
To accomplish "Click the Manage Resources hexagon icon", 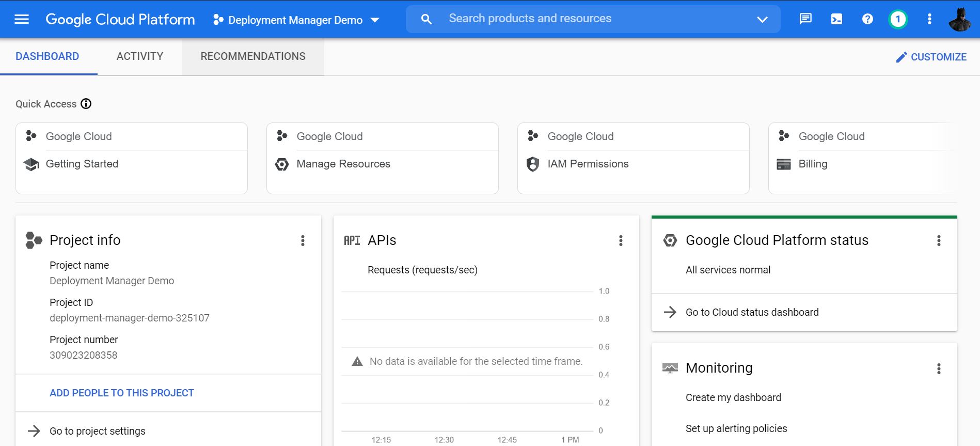I will (282, 164).
